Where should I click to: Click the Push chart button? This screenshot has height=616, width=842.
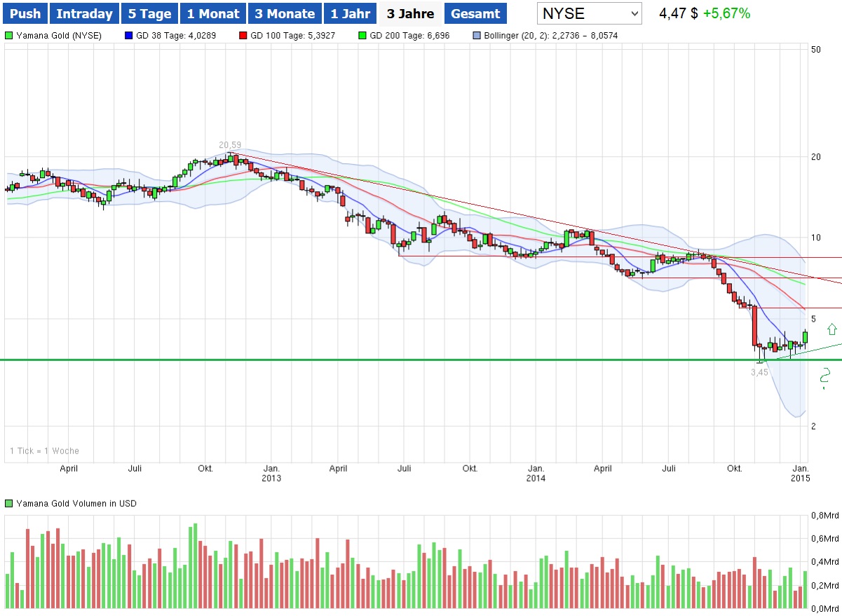click(x=26, y=13)
